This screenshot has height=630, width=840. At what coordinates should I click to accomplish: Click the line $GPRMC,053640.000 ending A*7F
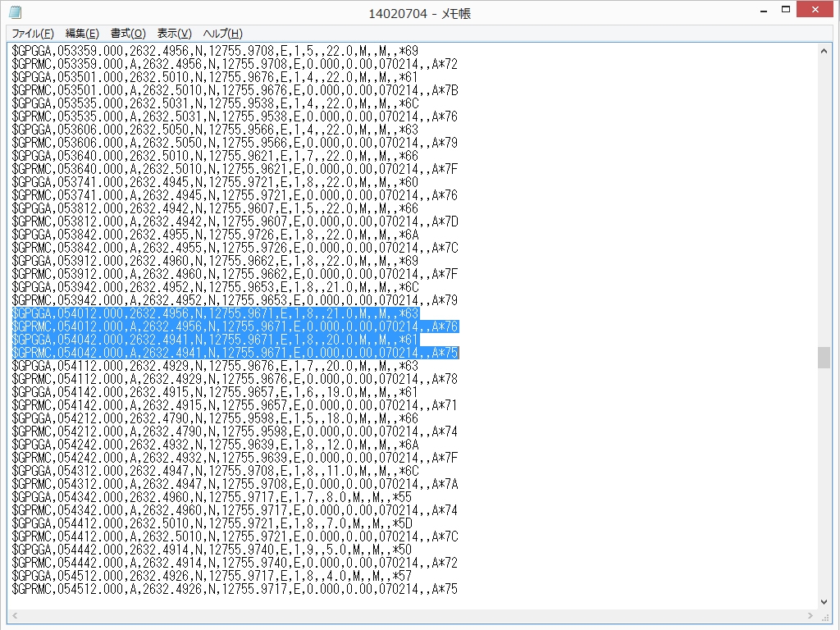tap(235, 169)
